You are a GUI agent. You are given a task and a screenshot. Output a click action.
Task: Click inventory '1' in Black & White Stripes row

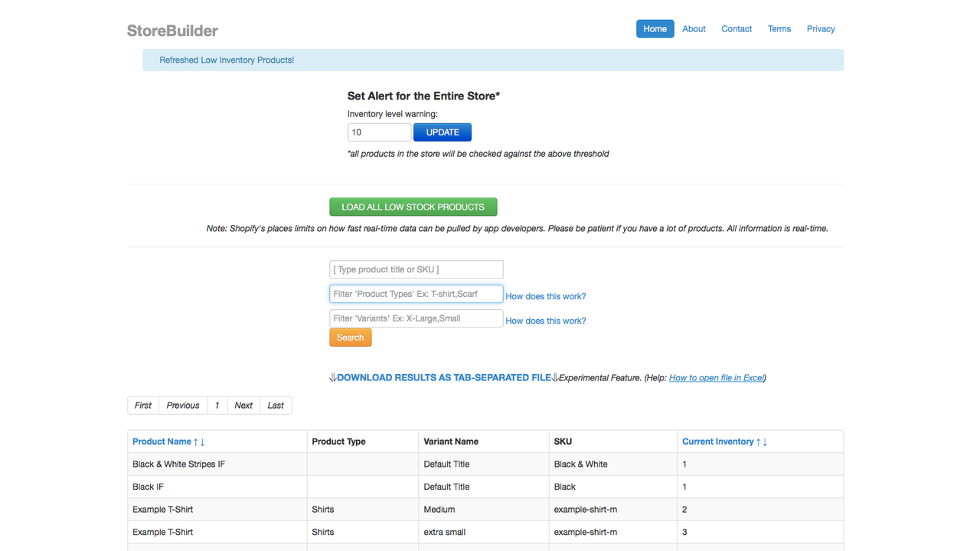click(x=684, y=465)
